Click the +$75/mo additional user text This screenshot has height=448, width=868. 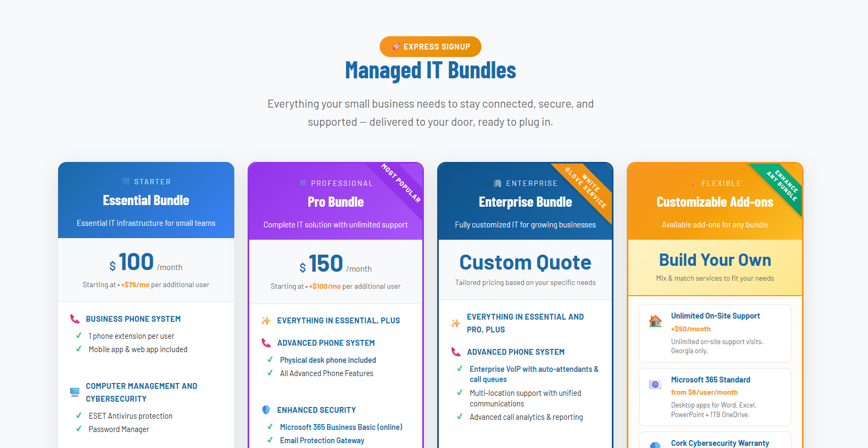(135, 284)
